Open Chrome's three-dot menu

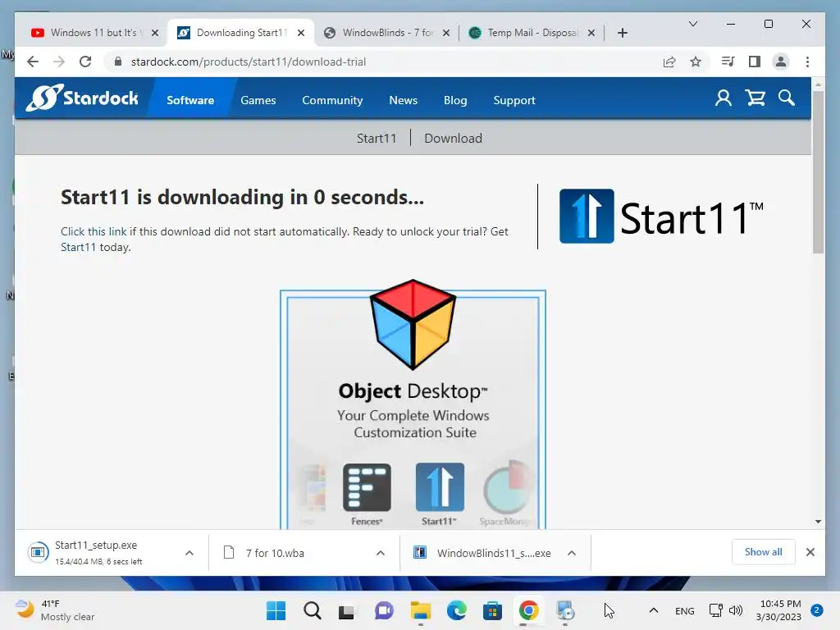807,62
